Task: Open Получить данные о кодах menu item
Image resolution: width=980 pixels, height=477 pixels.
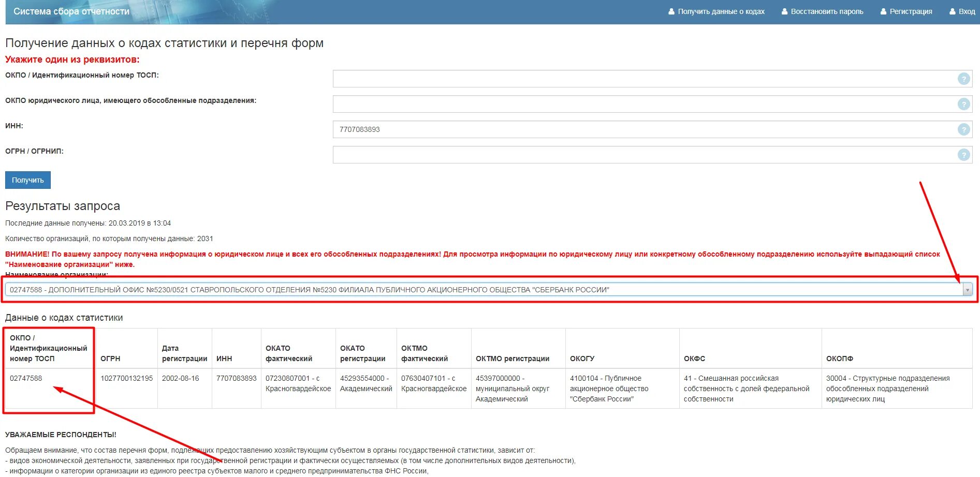Action: pos(716,11)
